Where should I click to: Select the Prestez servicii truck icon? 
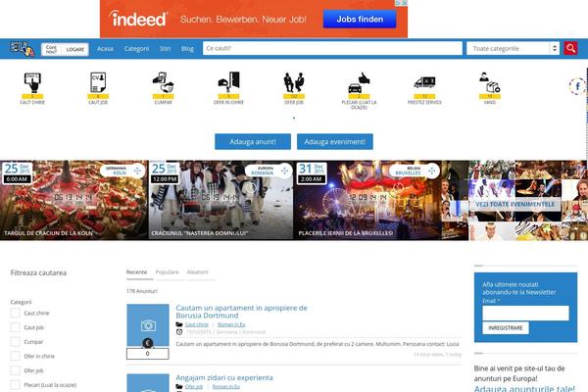pyautogui.click(x=424, y=83)
